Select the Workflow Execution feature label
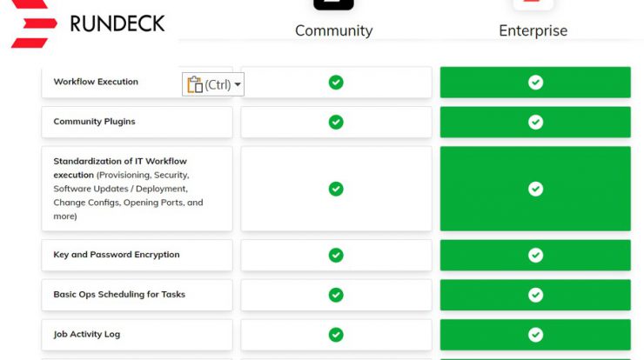Viewport: 644px width, 360px height. [96, 82]
